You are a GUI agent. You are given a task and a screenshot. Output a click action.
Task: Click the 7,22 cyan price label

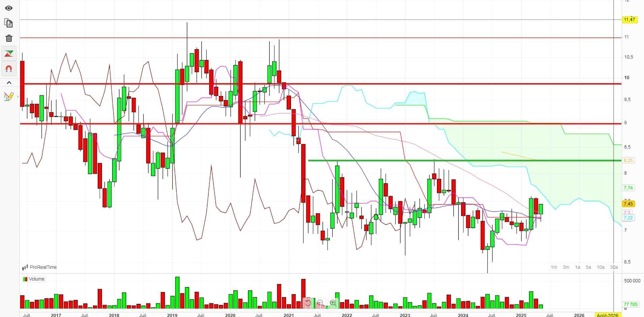(x=628, y=218)
